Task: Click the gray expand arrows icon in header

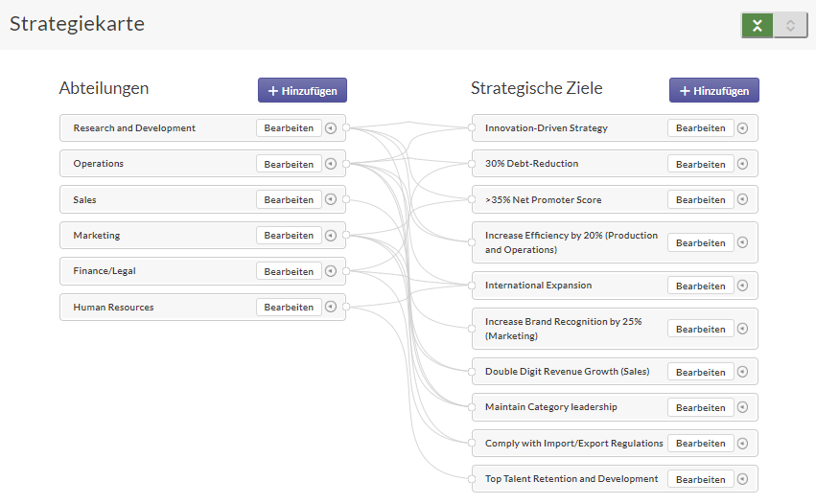Action: 790,26
